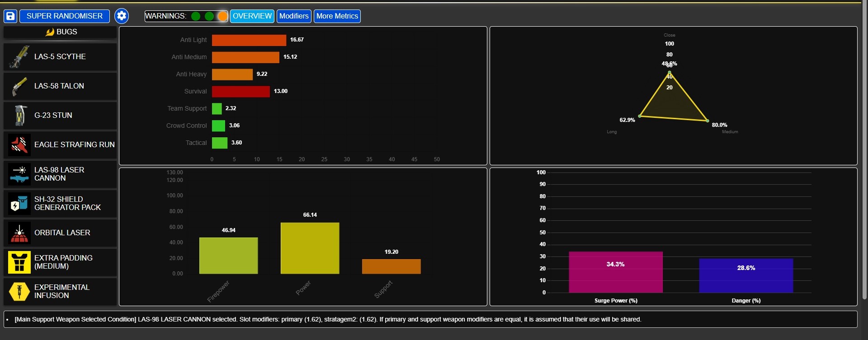Click the Danger (%) axis label

click(746, 301)
